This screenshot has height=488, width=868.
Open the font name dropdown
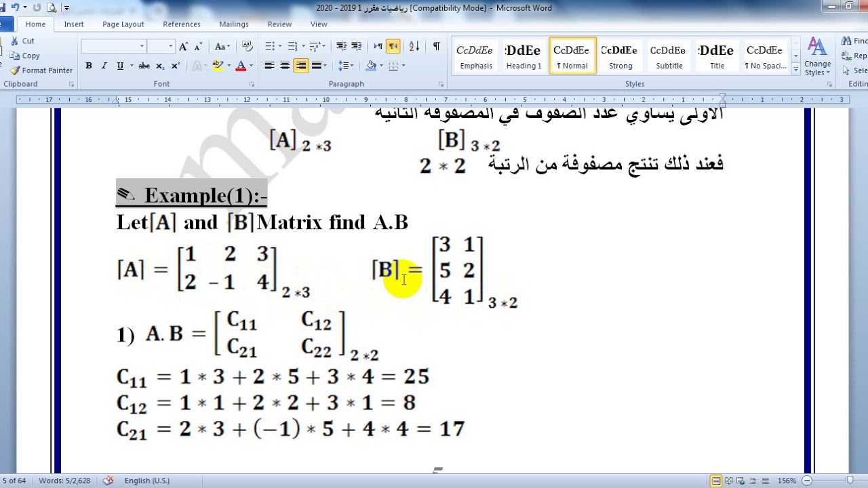(x=142, y=47)
